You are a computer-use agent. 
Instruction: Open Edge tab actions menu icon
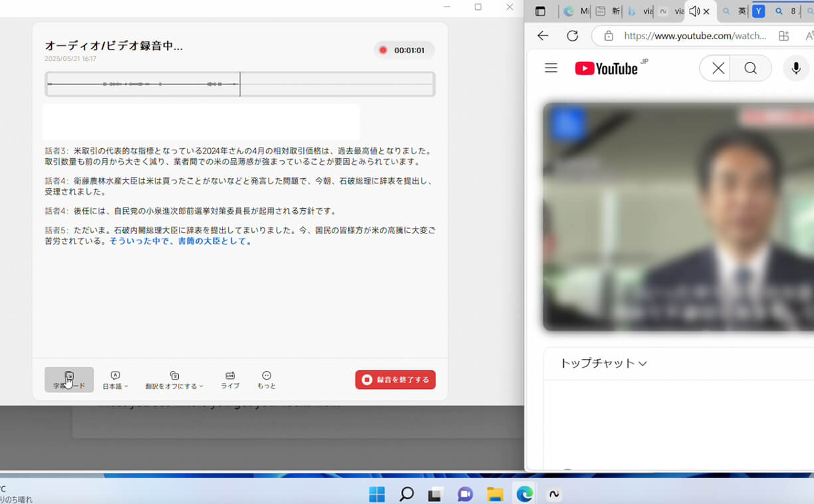pos(540,11)
